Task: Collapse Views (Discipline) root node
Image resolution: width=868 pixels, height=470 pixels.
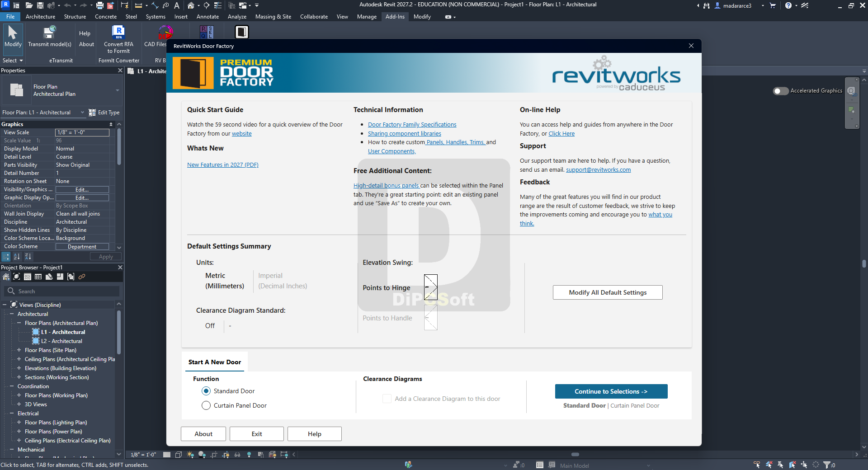Action: pos(5,305)
